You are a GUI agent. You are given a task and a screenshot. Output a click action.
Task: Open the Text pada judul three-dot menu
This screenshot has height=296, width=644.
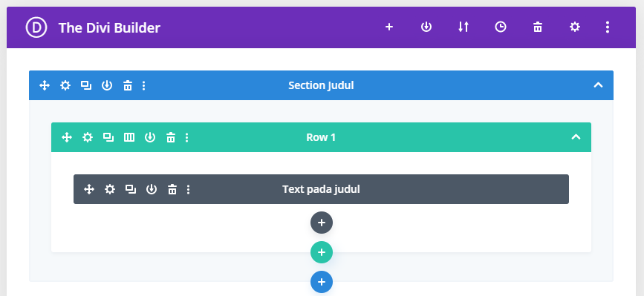188,189
